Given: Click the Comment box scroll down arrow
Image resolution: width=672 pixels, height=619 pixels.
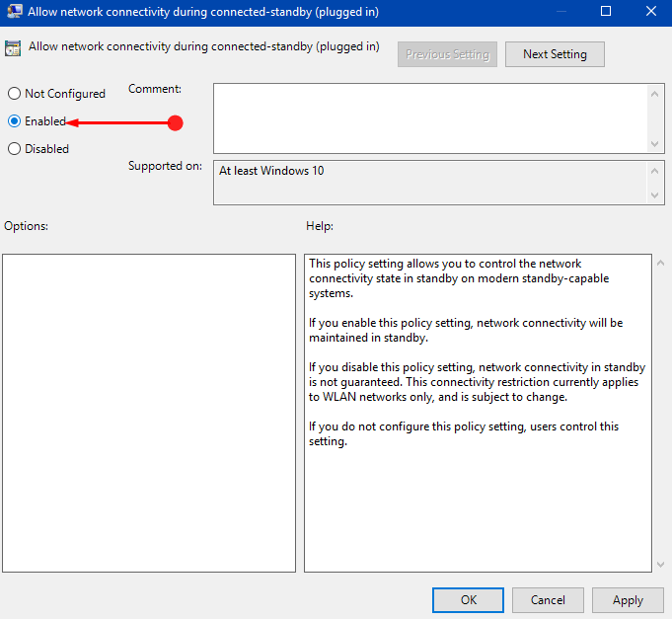Looking at the screenshot, I should [x=654, y=144].
